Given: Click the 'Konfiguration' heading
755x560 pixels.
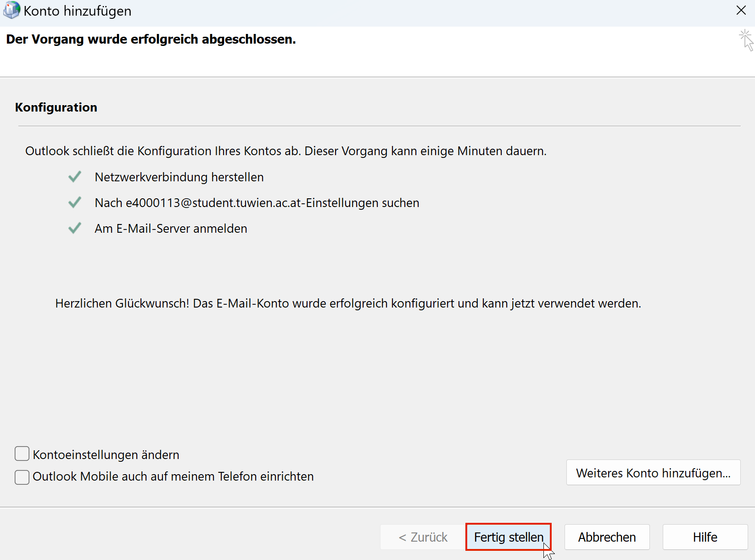Looking at the screenshot, I should tap(56, 107).
